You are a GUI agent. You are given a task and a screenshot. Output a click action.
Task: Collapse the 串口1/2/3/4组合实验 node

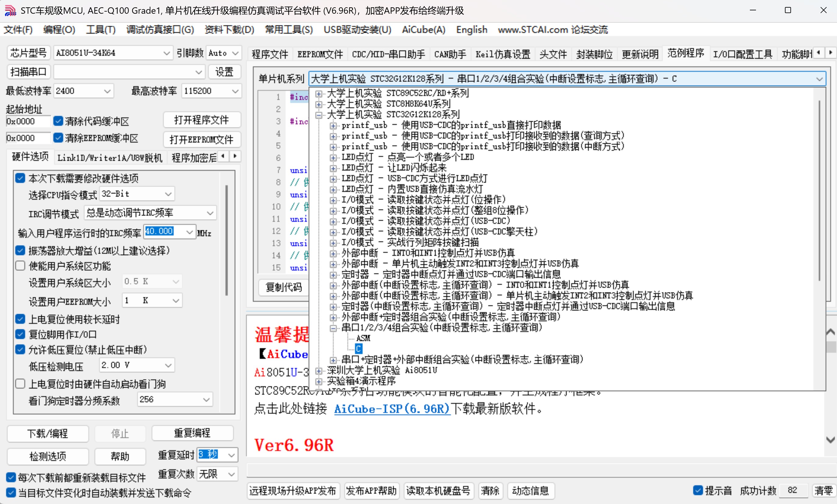coord(333,328)
